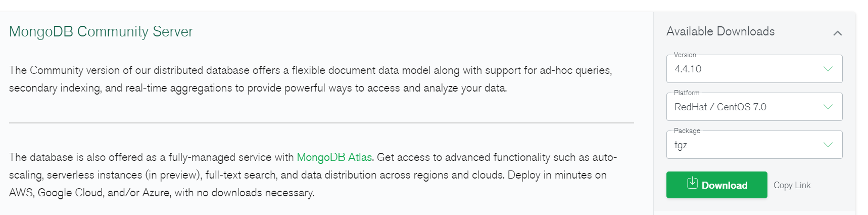This screenshot has width=868, height=215.
Task: Click the Package field label
Action: pos(687,131)
